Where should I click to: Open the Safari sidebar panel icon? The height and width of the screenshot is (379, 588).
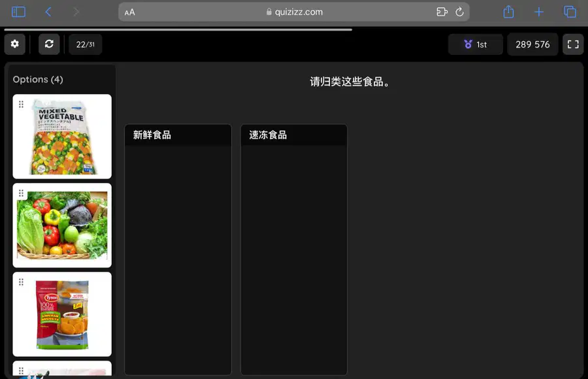click(18, 12)
